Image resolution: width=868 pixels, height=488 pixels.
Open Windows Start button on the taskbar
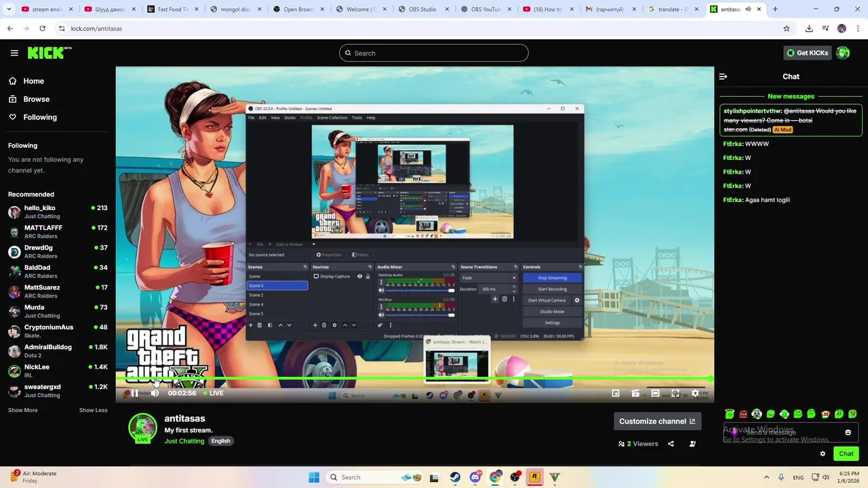point(314,477)
